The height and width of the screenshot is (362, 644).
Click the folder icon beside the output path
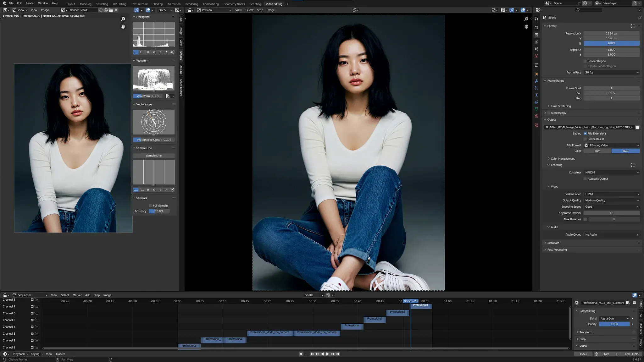point(637,127)
